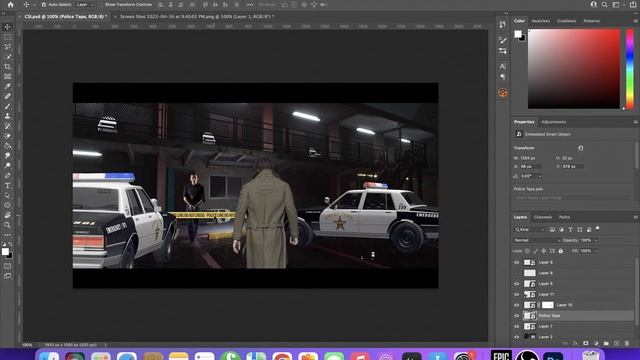Screen dimensions: 640x360
Task: Select the Frame tool
Action: click(7, 76)
